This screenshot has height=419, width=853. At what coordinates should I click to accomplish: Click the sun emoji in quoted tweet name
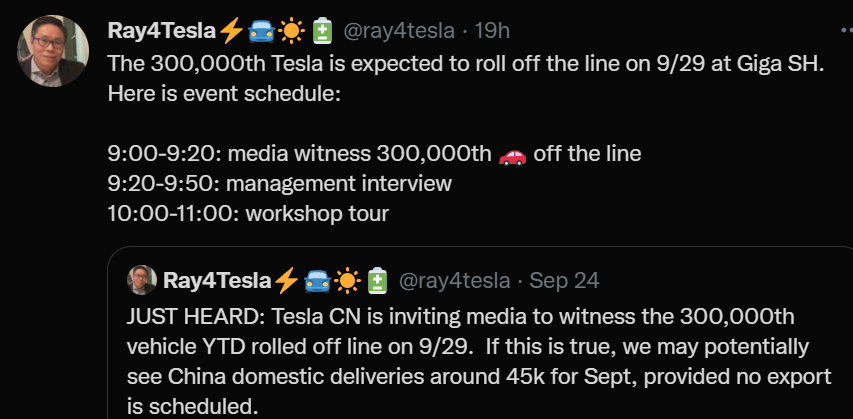347,280
